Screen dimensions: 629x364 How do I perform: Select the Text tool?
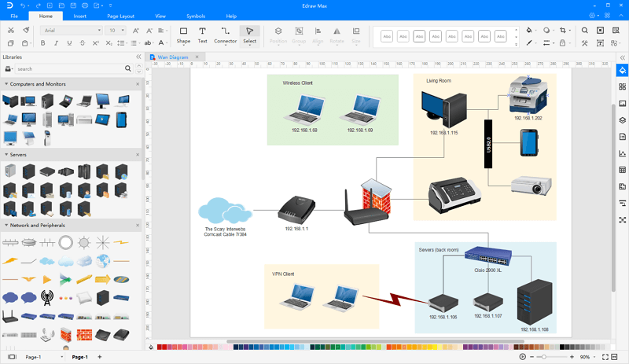203,35
